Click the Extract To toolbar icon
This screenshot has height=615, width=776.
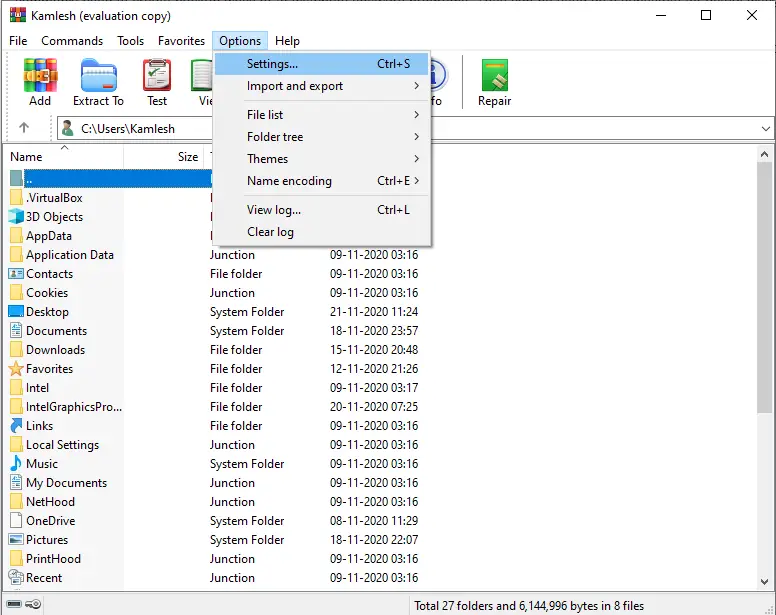(x=98, y=75)
